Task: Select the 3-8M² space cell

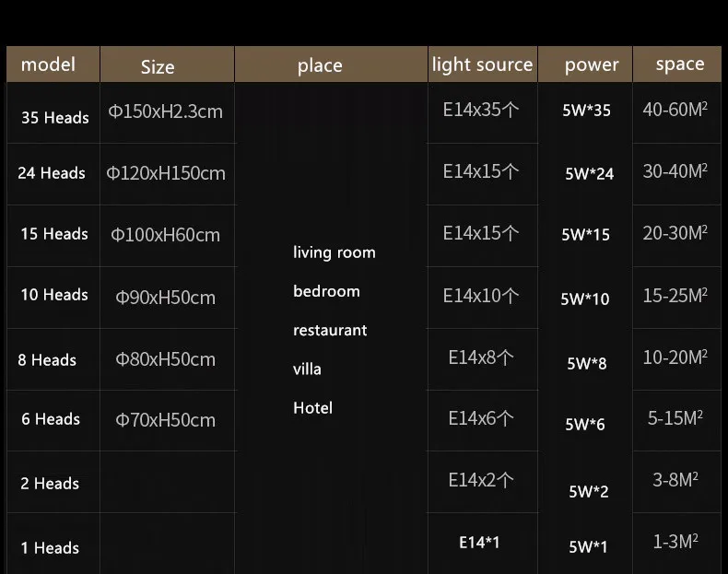Action: click(675, 480)
